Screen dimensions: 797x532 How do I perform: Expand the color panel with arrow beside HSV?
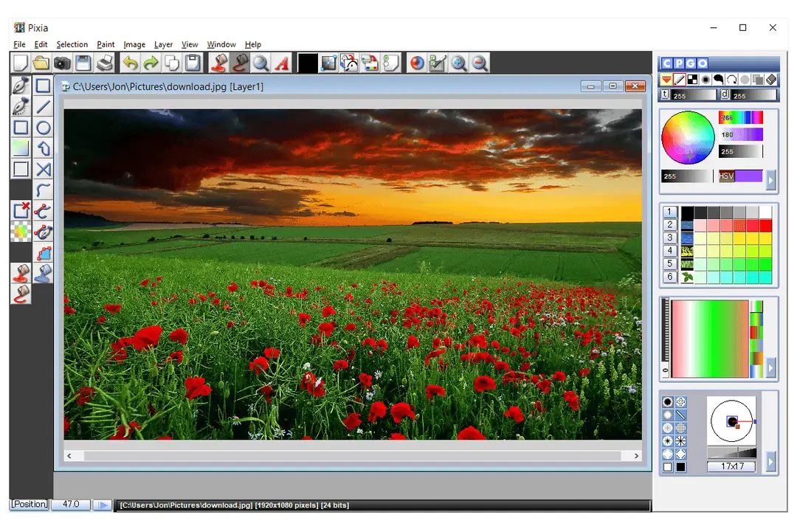771,180
